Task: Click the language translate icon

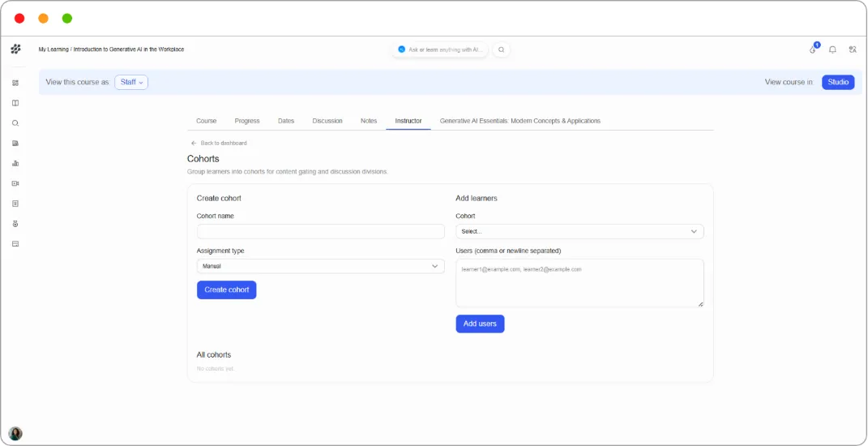Action: click(x=853, y=49)
